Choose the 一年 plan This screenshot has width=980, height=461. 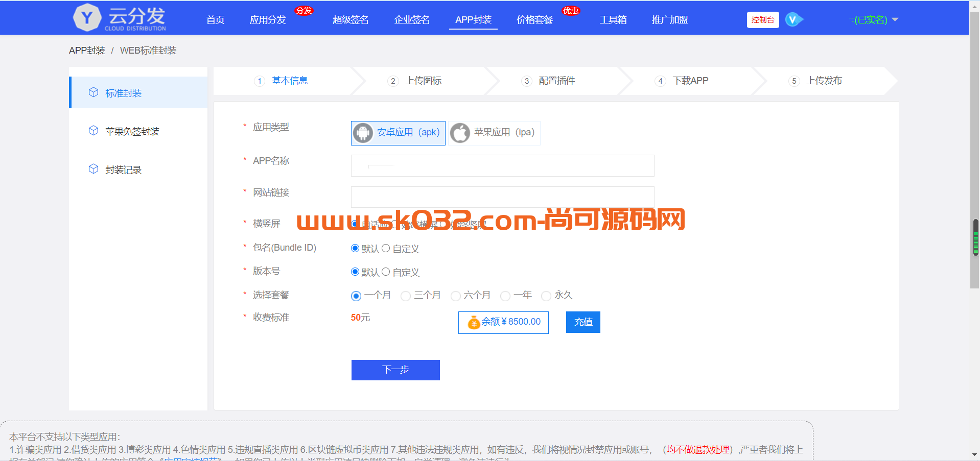pyautogui.click(x=505, y=296)
